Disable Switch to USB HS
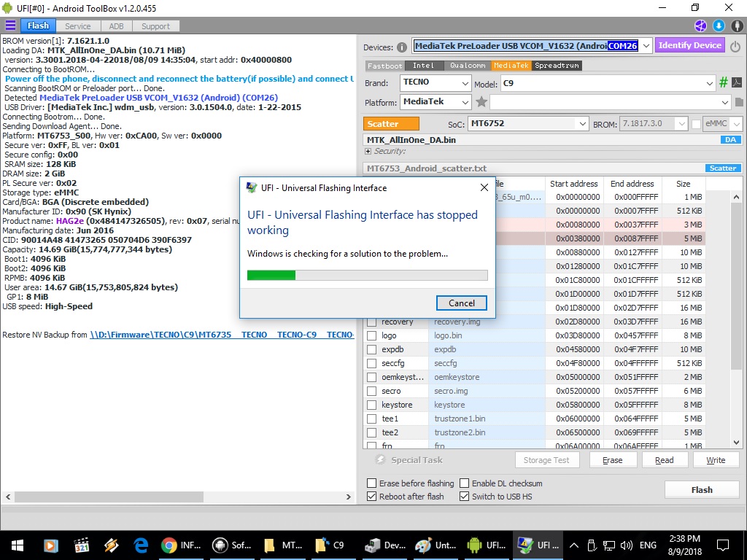Image resolution: width=747 pixels, height=560 pixels. point(465,497)
